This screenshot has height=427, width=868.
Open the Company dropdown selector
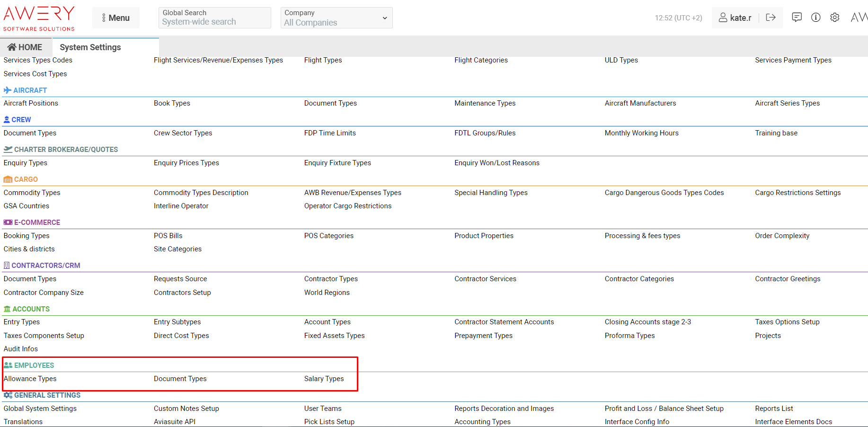336,18
